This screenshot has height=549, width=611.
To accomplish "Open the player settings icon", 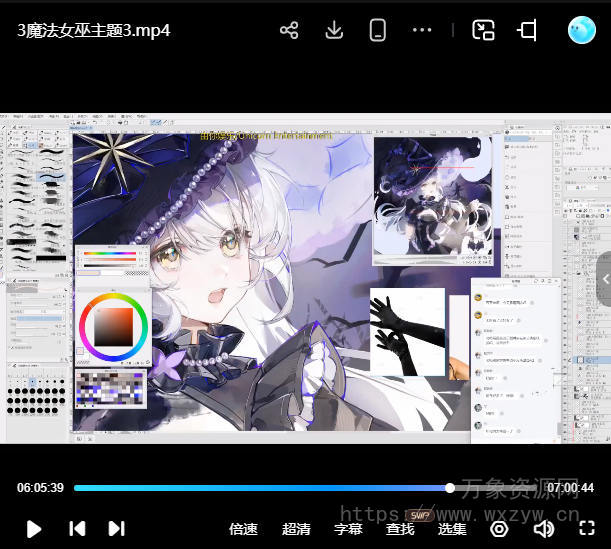I will pos(499,529).
